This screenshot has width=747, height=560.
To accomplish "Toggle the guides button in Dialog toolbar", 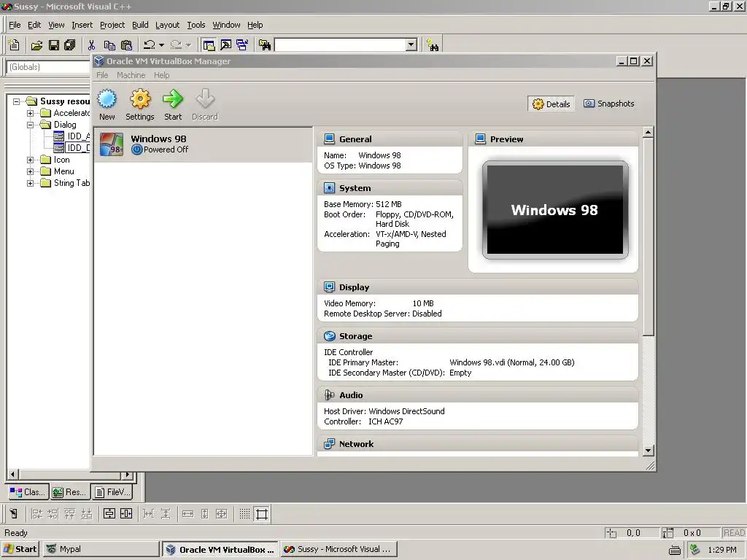I will [x=262, y=514].
